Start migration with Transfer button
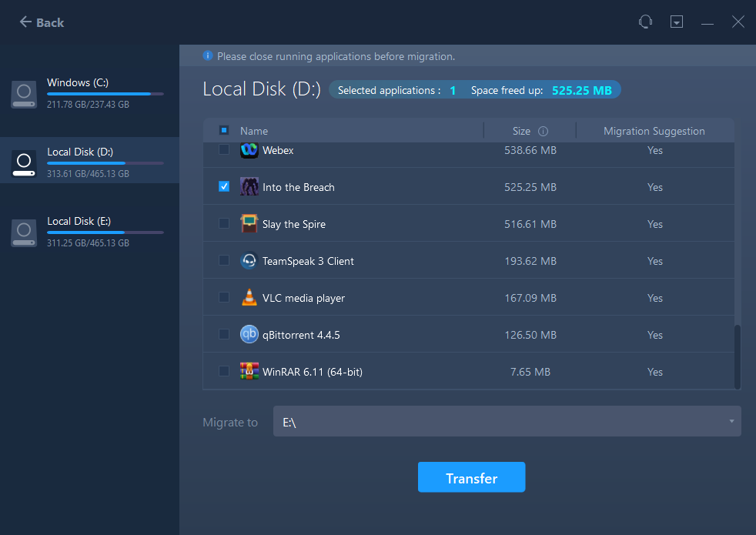Image resolution: width=756 pixels, height=535 pixels. 471,477
